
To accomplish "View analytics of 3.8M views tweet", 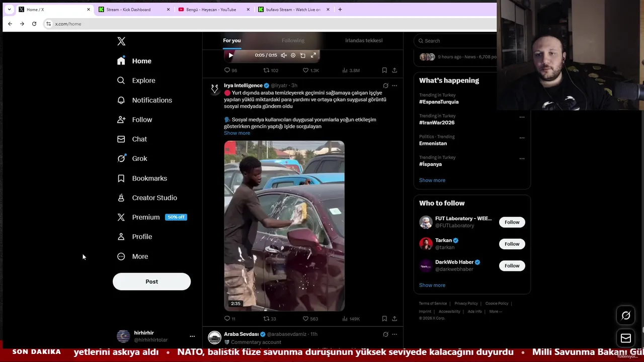I will coord(351,70).
